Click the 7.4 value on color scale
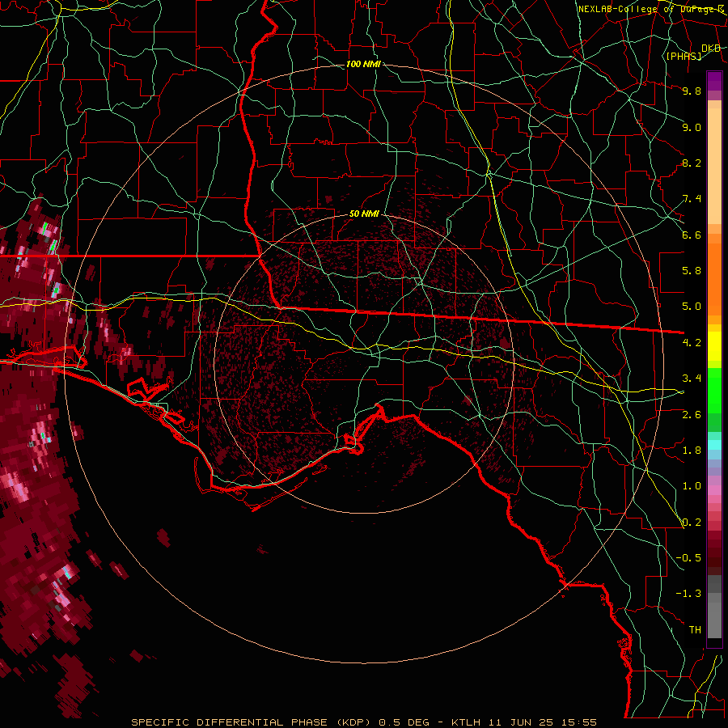The image size is (728, 728). pyautogui.click(x=692, y=199)
